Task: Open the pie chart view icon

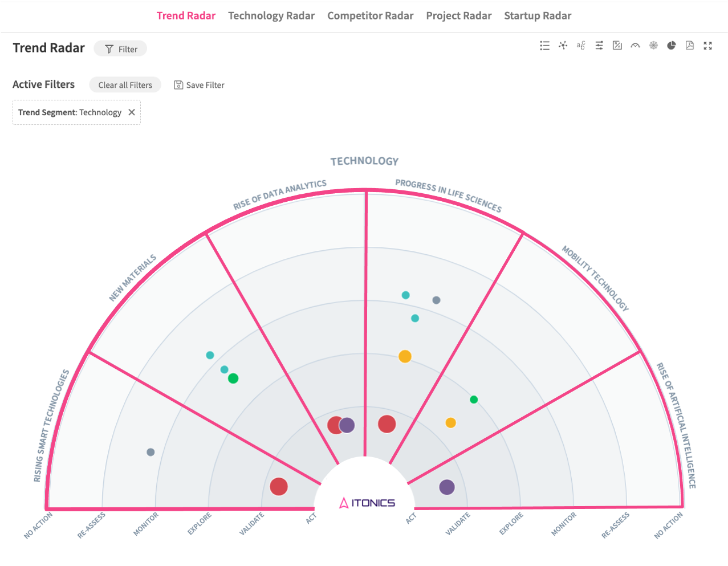Action: coord(672,46)
